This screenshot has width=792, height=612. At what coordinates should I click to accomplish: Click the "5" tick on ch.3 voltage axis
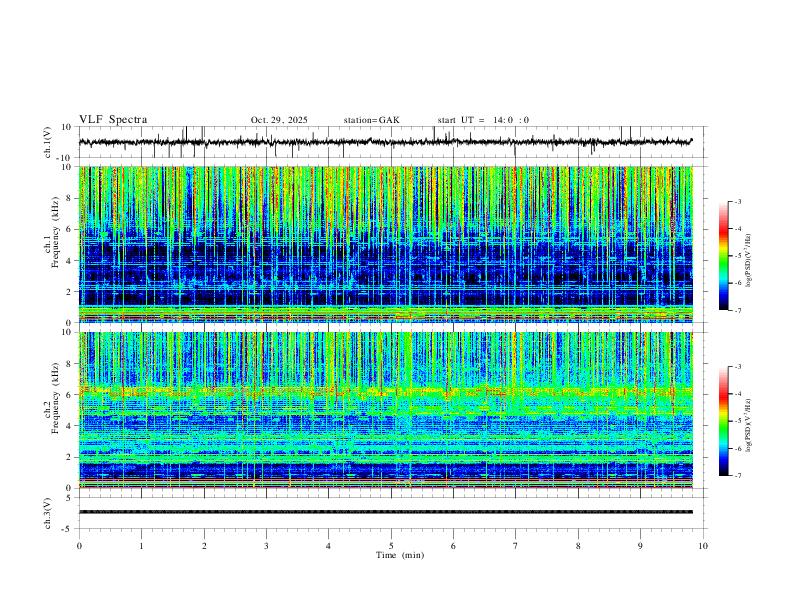[x=70, y=498]
